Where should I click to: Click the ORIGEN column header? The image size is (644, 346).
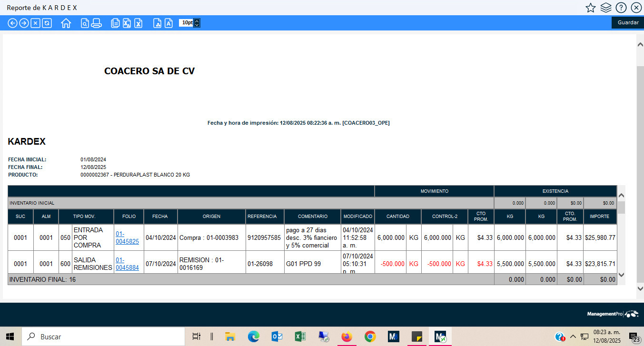211,217
